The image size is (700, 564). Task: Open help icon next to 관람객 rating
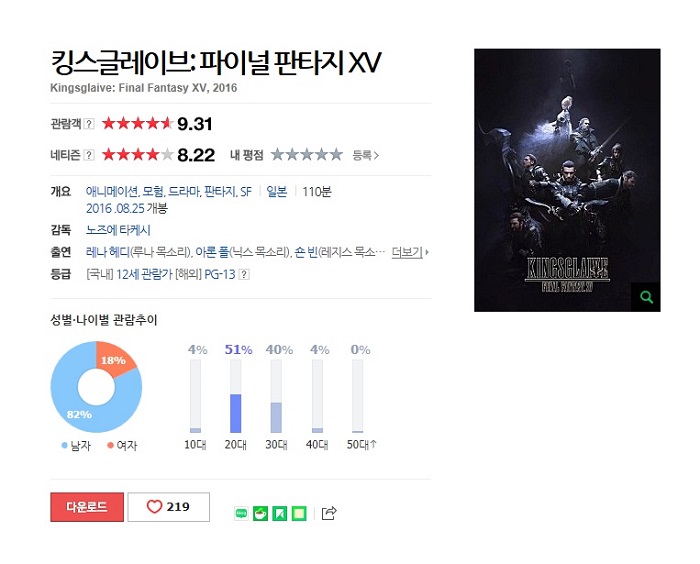coord(89,124)
